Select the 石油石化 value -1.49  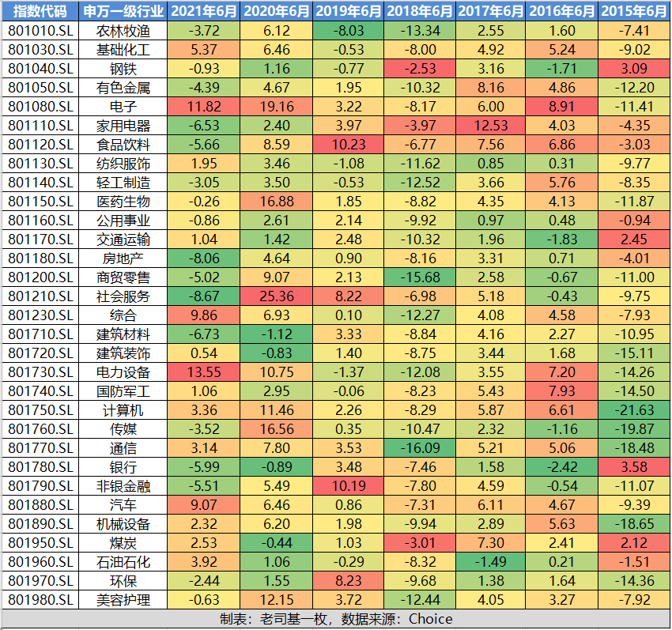pos(491,562)
